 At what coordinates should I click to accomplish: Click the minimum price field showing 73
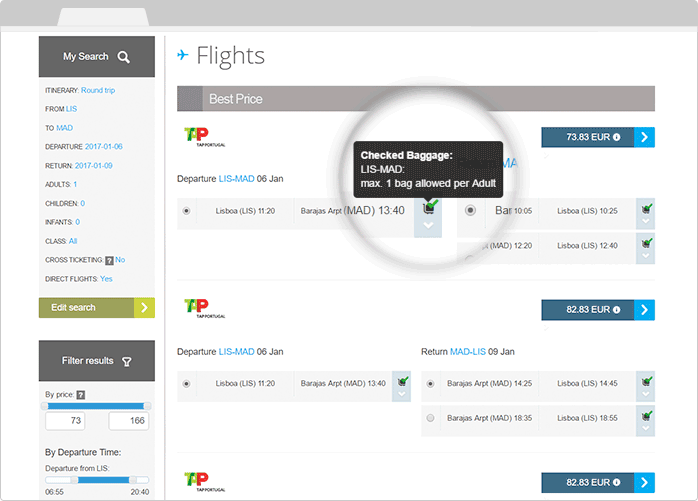point(65,421)
